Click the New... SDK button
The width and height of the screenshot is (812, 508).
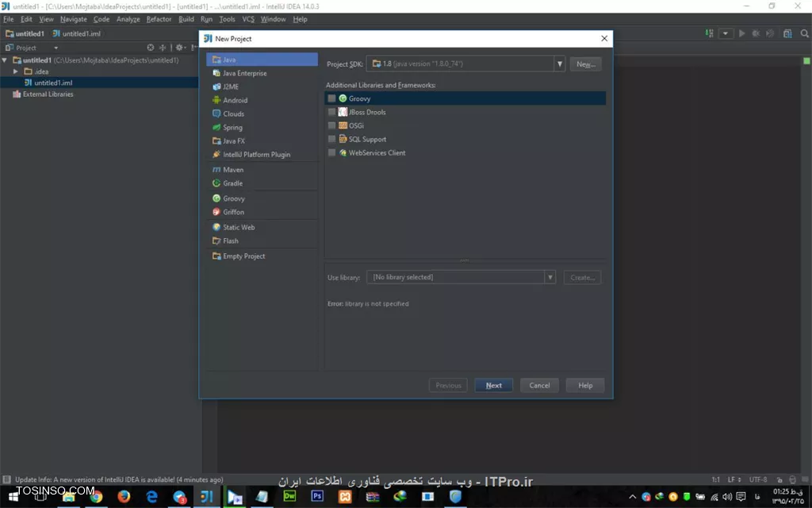click(x=586, y=64)
